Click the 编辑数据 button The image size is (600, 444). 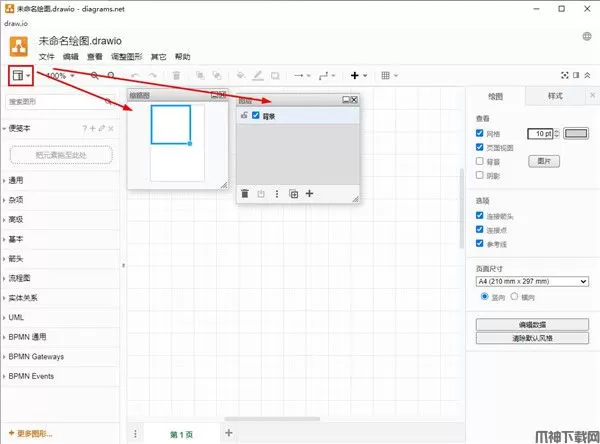pyautogui.click(x=531, y=324)
